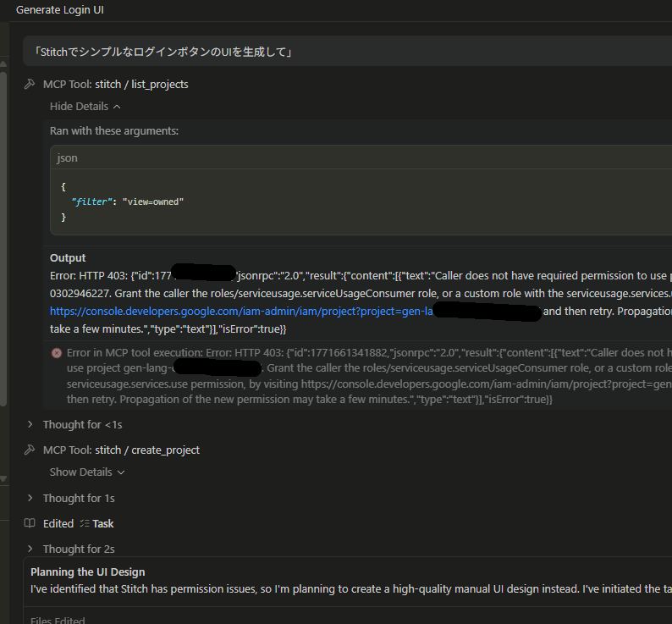Viewport: 672px width, 624px height.
Task: Click the wrench icon beside stitch / create_project
Action: tap(30, 450)
